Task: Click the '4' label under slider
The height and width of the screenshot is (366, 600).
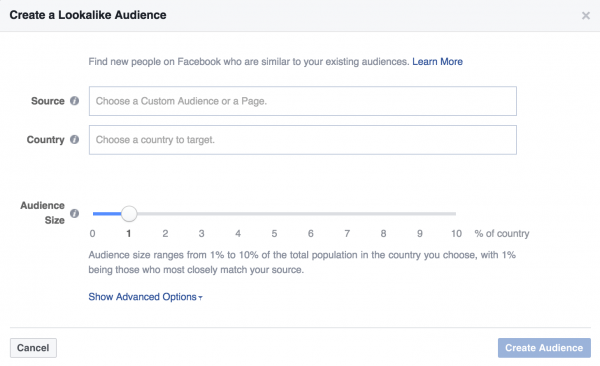Action: click(x=238, y=234)
